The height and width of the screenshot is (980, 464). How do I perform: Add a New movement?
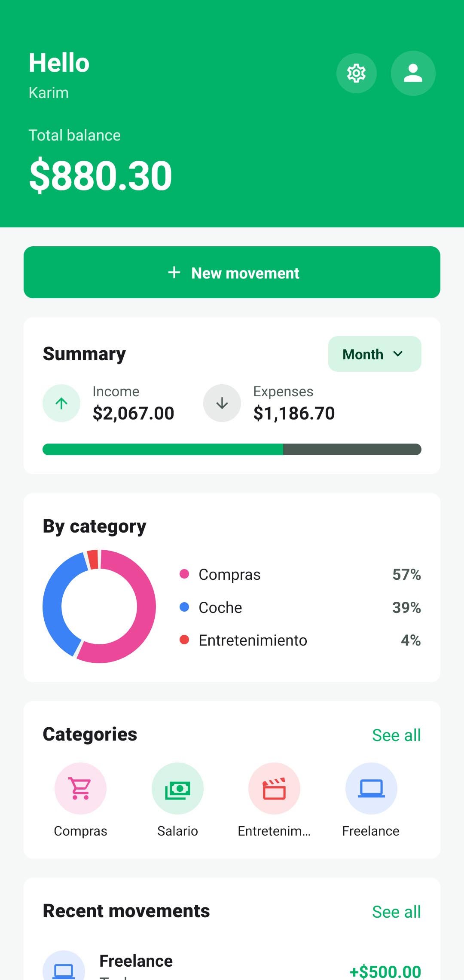click(x=232, y=272)
